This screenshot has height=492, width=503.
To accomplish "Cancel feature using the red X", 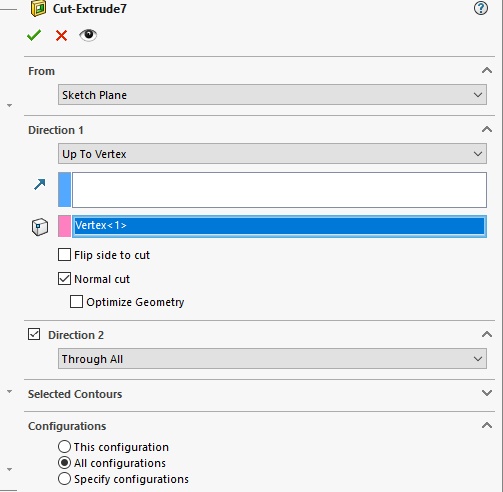I will (61, 35).
